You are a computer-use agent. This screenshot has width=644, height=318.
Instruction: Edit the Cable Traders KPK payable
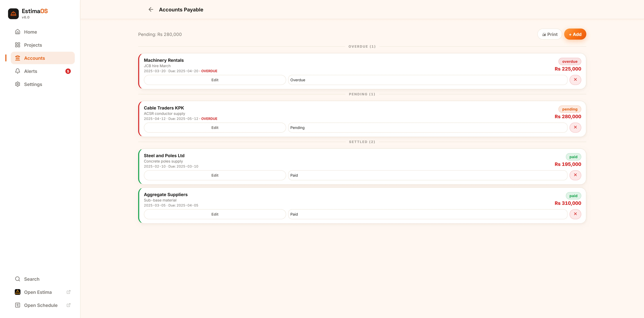[x=215, y=128]
